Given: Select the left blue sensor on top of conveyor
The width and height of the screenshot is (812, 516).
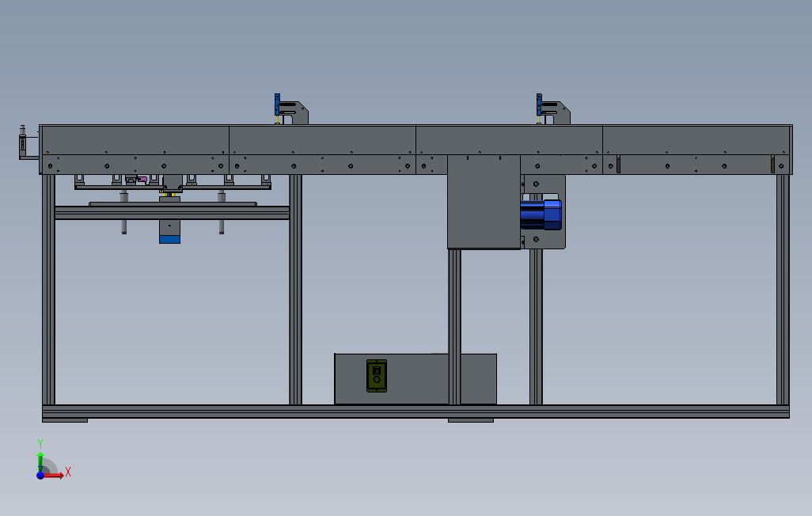Looking at the screenshot, I should (x=277, y=104).
